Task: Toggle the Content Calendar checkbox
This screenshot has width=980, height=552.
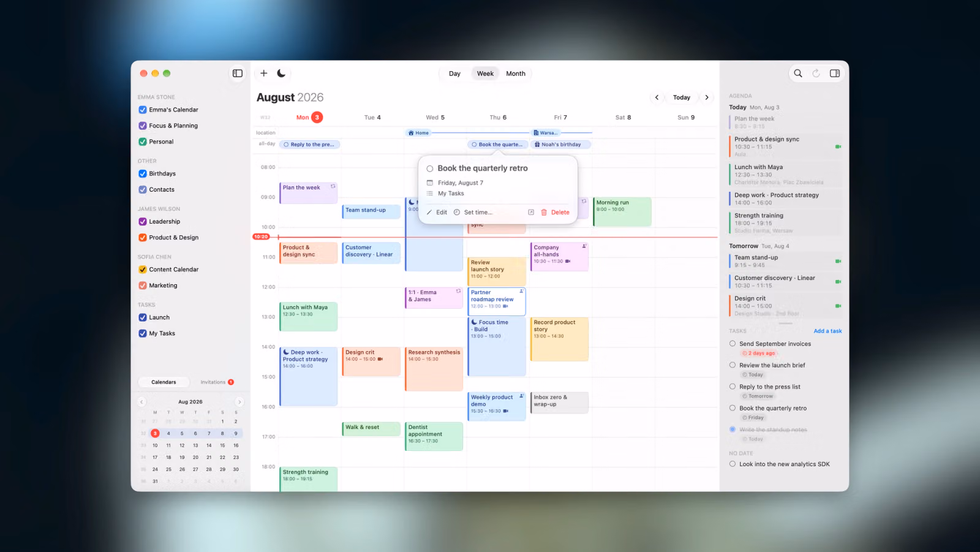Action: pos(143,270)
